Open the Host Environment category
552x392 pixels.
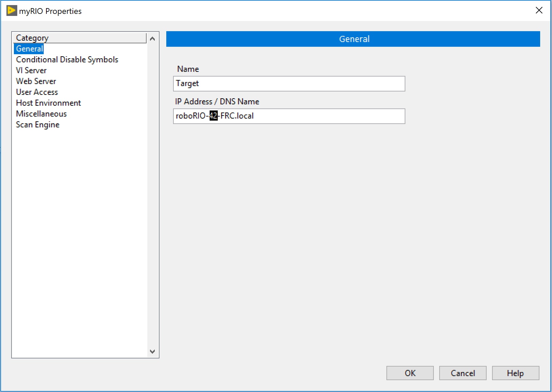48,103
